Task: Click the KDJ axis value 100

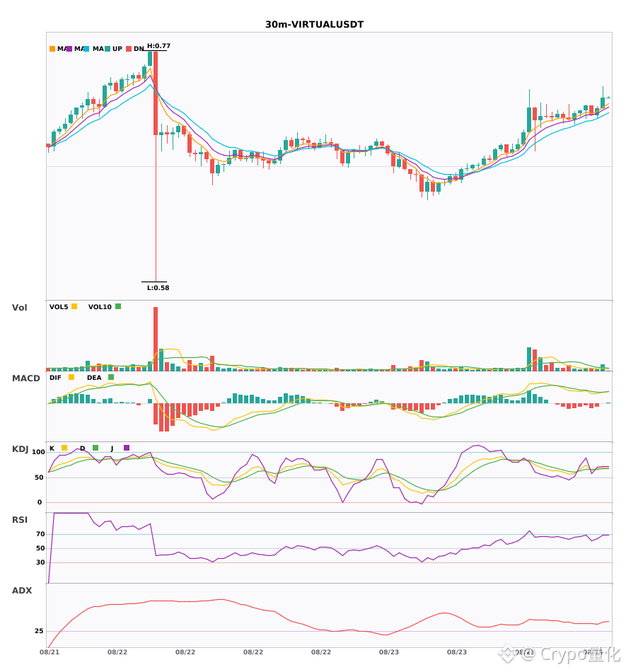Action: pyautogui.click(x=38, y=452)
